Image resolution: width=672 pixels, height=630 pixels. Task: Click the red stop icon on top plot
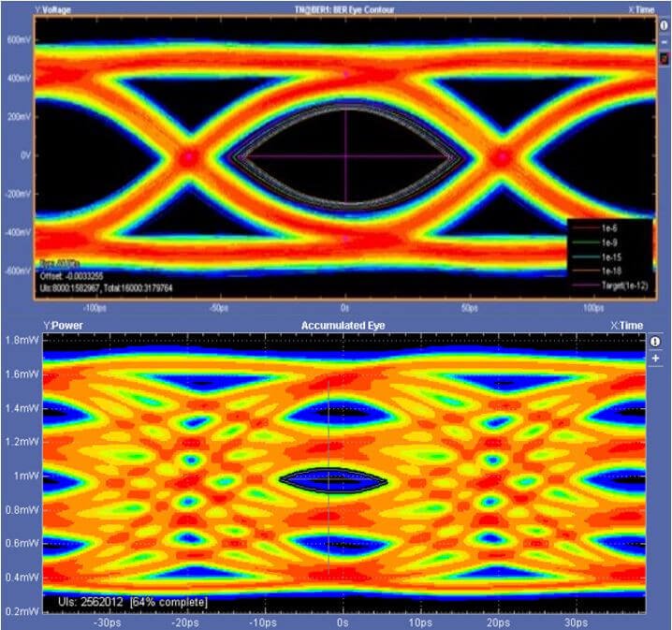click(x=664, y=58)
